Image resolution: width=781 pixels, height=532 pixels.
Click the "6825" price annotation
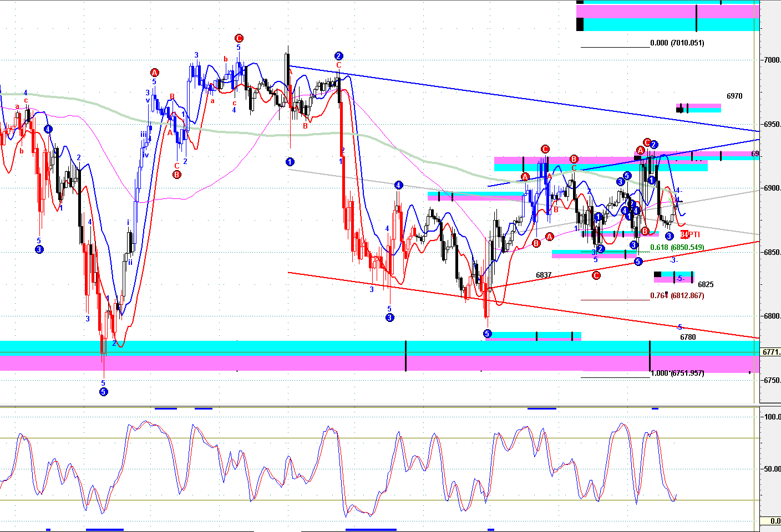706,284
